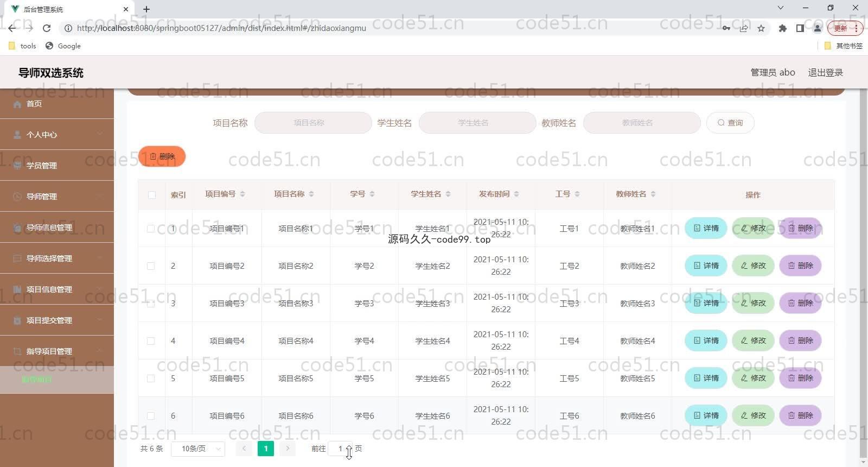868x467 pixels.
Task: Open the browser profile avatar icon
Action: (x=817, y=28)
